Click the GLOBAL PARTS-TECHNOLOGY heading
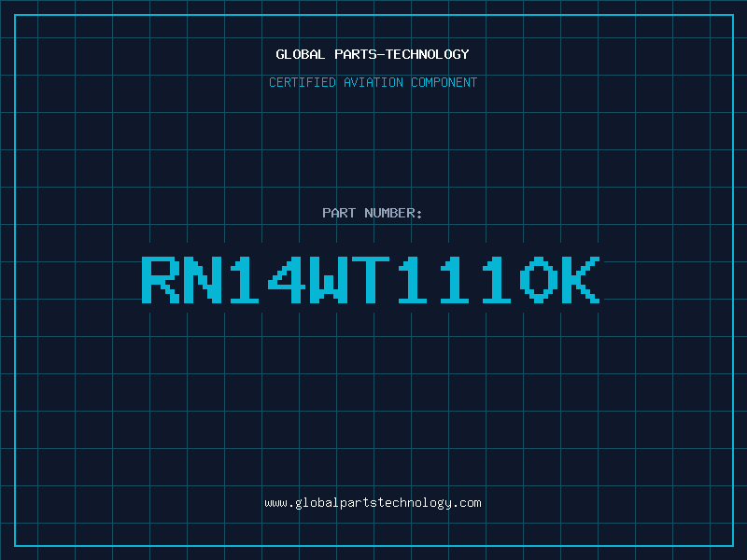Screen dimensions: 747x560 373,54
